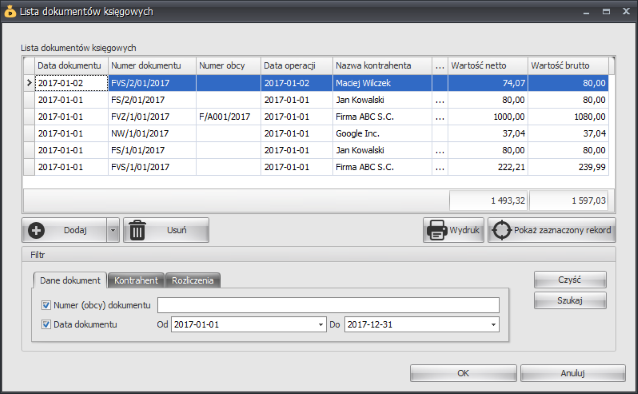Sort by the Numer obcy column header
Viewport: 638px width, 394px height.
(228, 66)
